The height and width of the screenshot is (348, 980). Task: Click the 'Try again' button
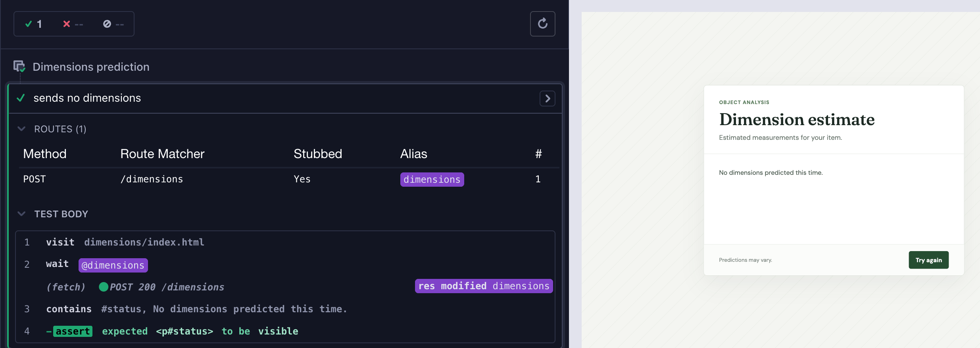[928, 260]
